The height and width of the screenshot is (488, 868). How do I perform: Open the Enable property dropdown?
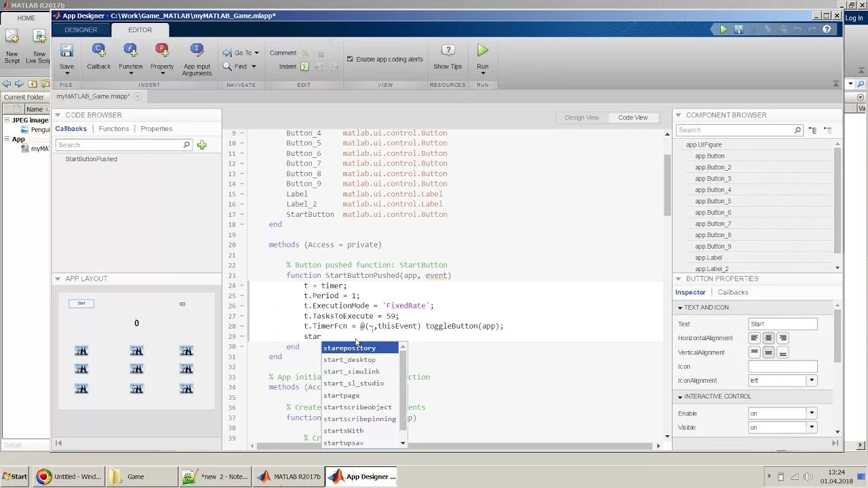click(811, 413)
